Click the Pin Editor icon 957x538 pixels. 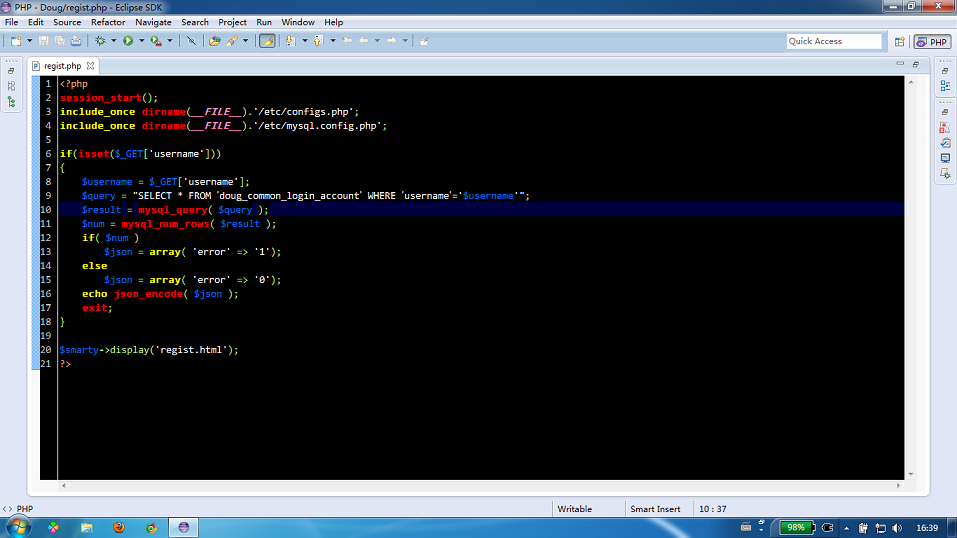[x=424, y=41]
